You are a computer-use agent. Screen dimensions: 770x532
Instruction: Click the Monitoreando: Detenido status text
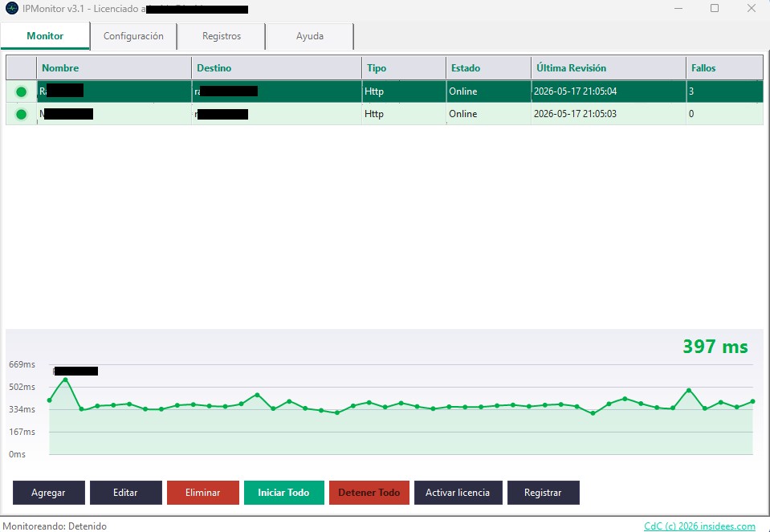pos(55,526)
